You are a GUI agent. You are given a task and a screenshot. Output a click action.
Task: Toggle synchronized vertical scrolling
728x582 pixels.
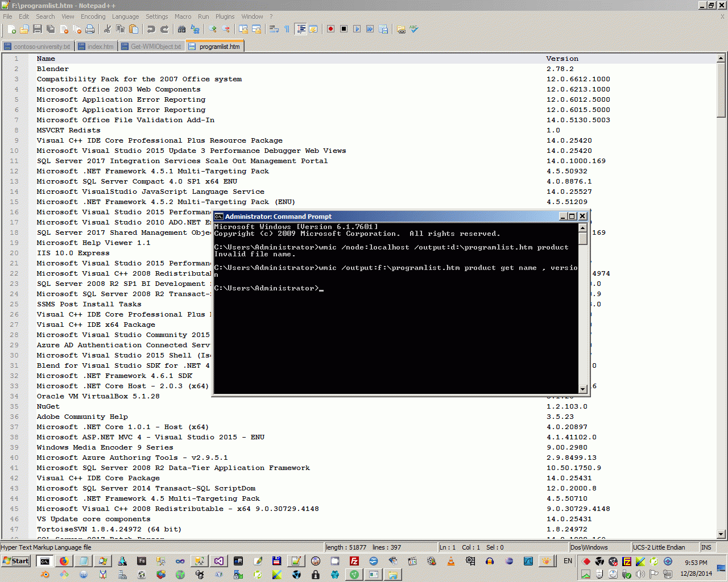[243, 29]
